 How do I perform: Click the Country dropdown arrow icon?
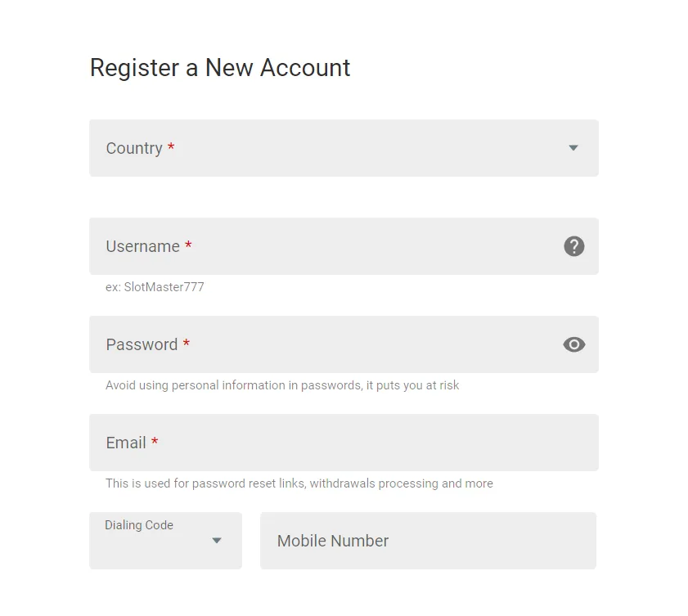[572, 148]
